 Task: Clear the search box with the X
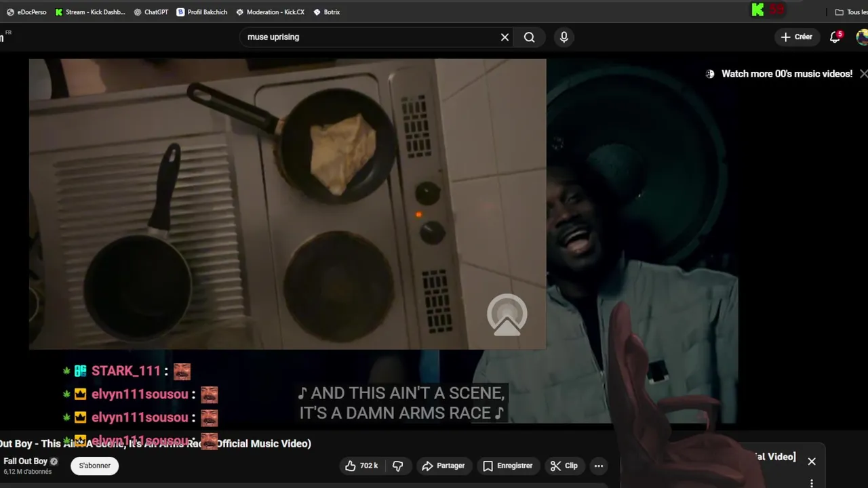(505, 37)
